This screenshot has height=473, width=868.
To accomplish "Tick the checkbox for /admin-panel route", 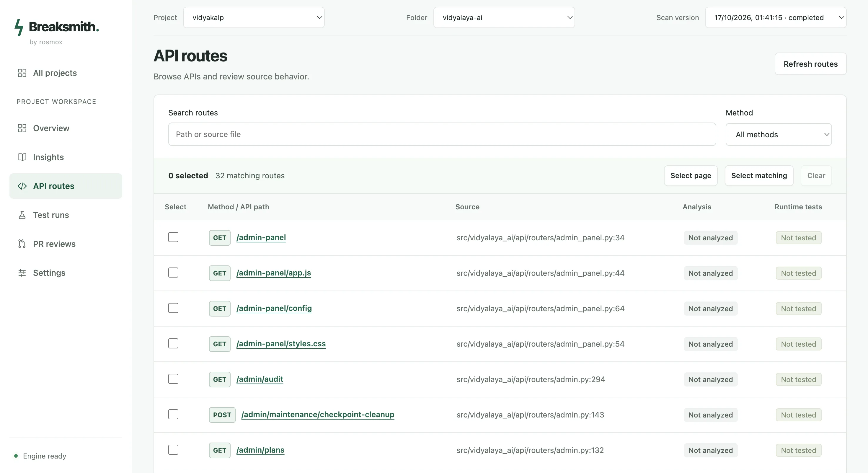I will point(173,237).
